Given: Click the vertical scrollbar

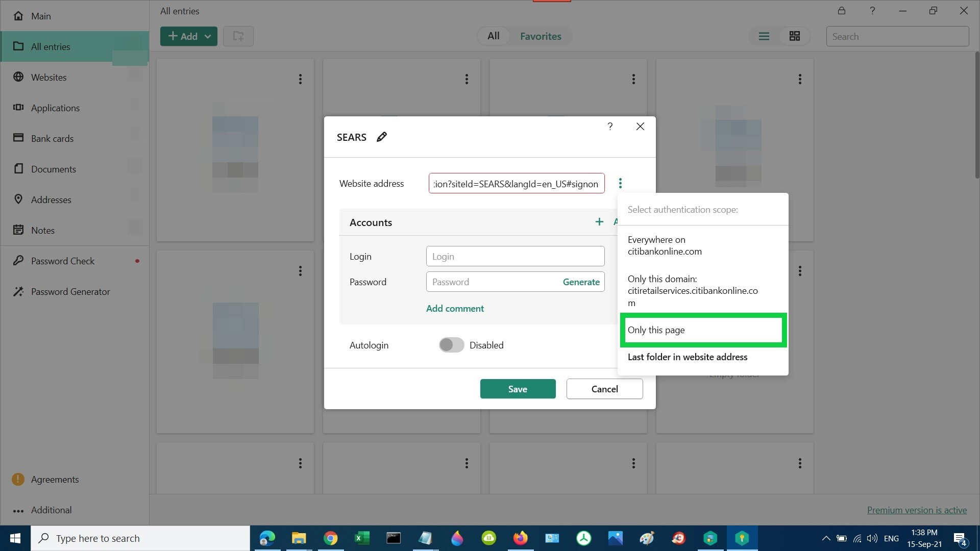Looking at the screenshot, I should pyautogui.click(x=977, y=115).
